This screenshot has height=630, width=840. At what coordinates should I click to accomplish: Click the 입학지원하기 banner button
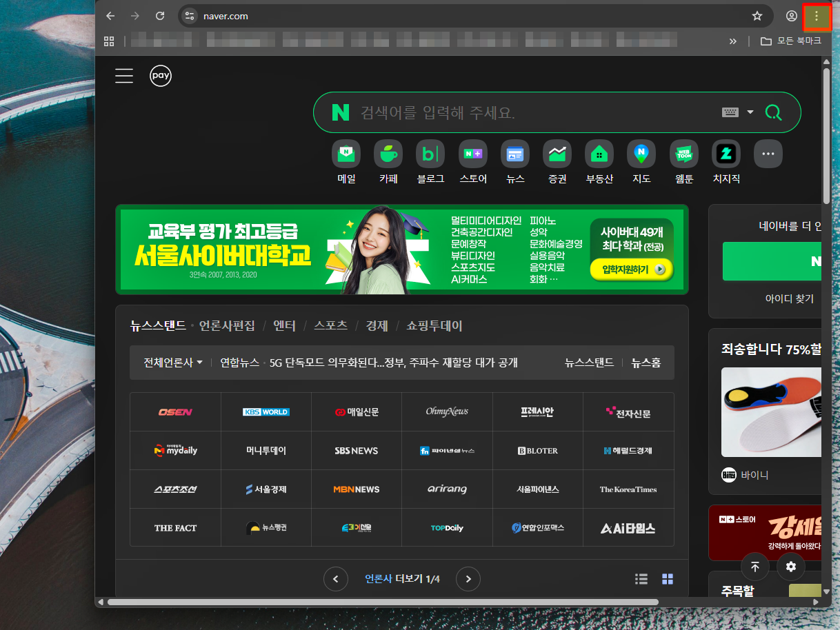[x=632, y=270]
